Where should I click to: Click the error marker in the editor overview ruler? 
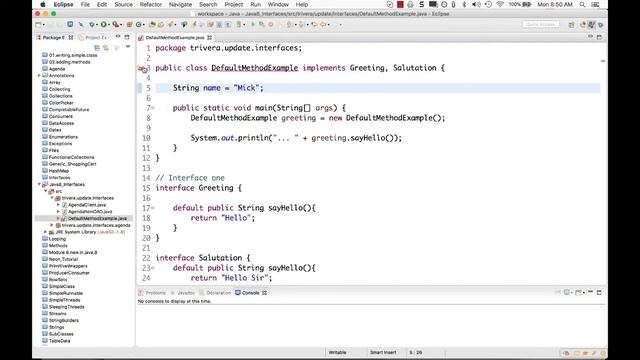click(x=603, y=61)
